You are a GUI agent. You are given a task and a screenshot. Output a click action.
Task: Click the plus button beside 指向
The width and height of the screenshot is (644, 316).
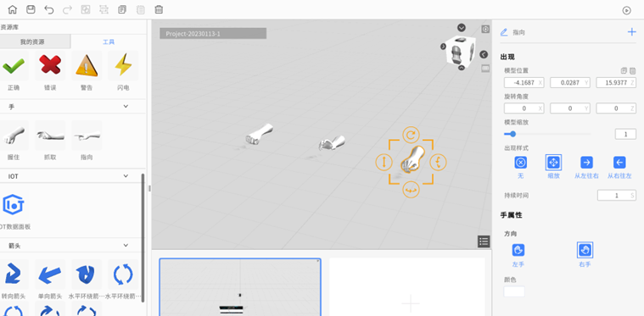tap(631, 32)
